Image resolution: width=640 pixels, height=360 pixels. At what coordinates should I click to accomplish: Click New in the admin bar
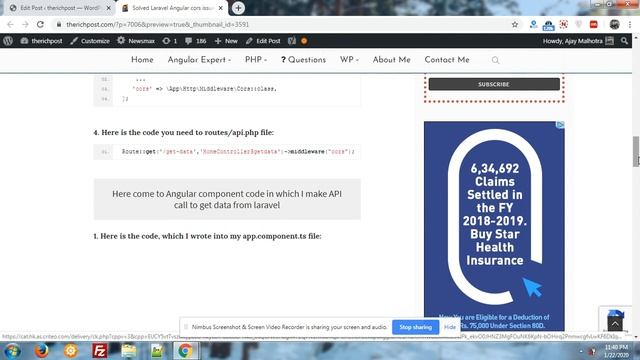pos(226,41)
